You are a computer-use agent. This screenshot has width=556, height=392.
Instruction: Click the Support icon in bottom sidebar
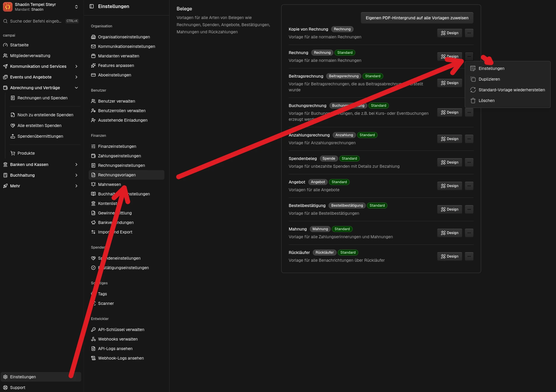(x=5, y=388)
